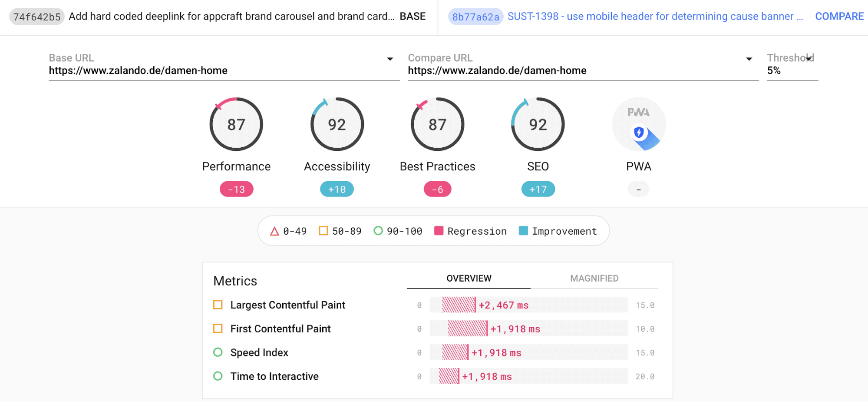Toggle the teal Improvement legend swatch
868x402 pixels.
[x=523, y=231]
